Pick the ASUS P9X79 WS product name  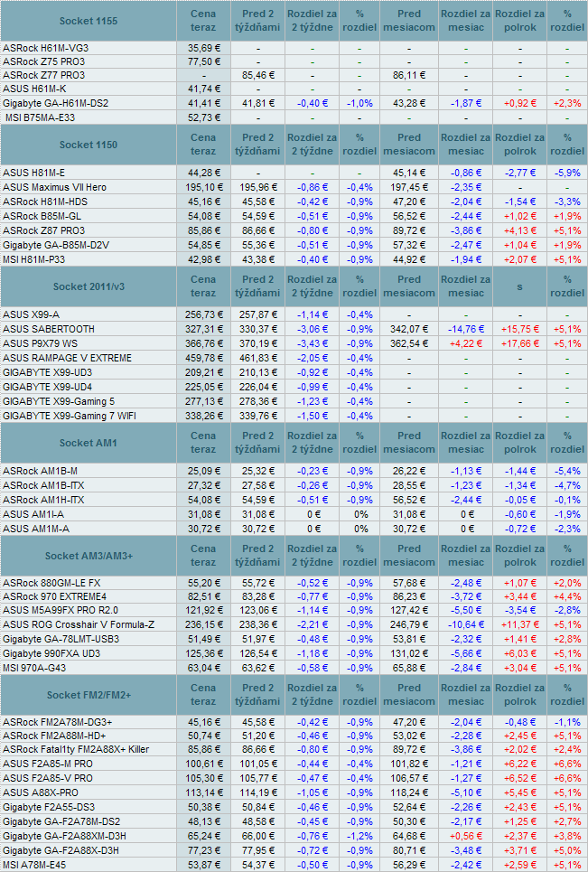click(40, 343)
